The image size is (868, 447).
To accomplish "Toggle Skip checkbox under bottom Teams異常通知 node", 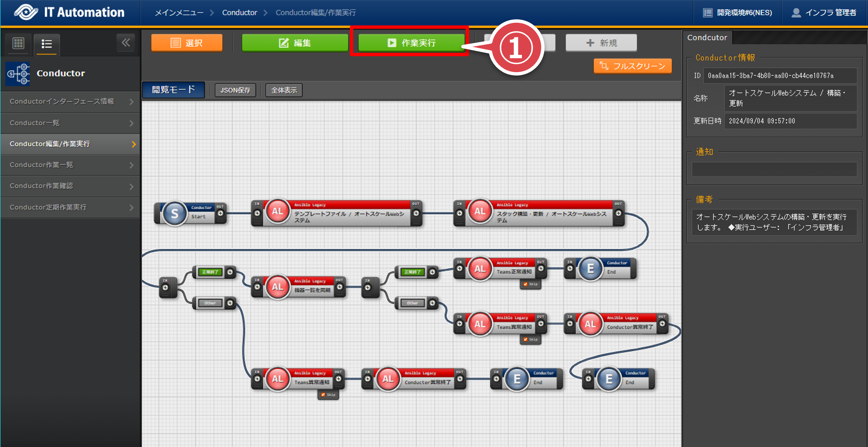I will (x=323, y=395).
